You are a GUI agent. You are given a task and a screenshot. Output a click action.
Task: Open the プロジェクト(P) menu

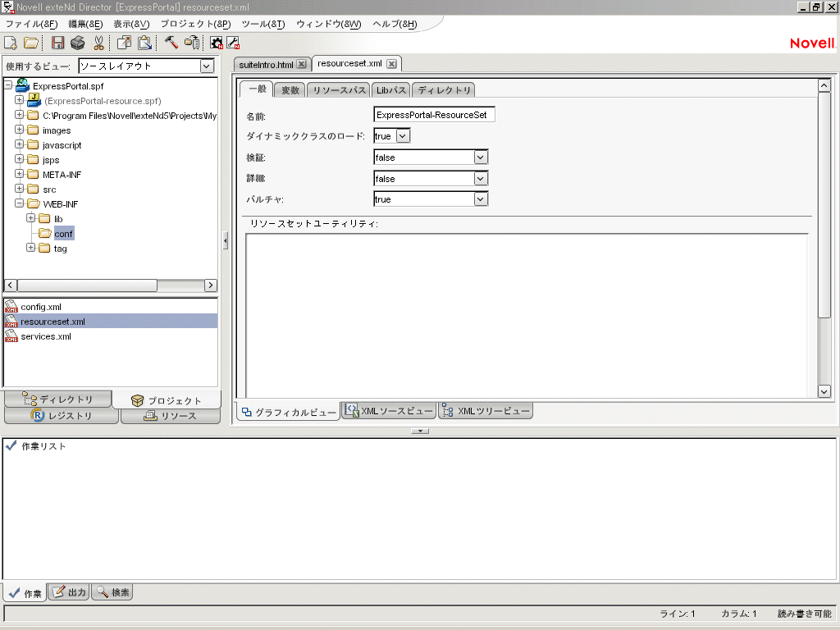pyautogui.click(x=195, y=24)
